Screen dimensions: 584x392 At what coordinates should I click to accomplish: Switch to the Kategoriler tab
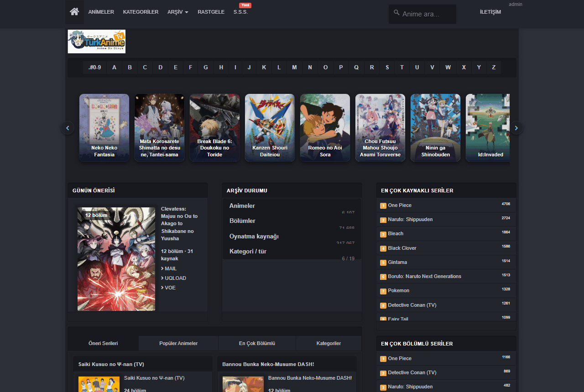pos(328,343)
